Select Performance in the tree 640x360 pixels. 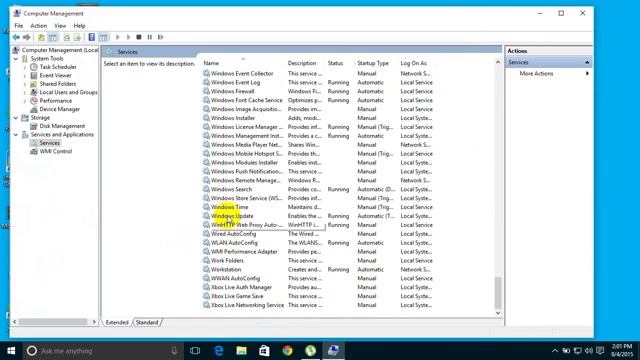(56, 101)
